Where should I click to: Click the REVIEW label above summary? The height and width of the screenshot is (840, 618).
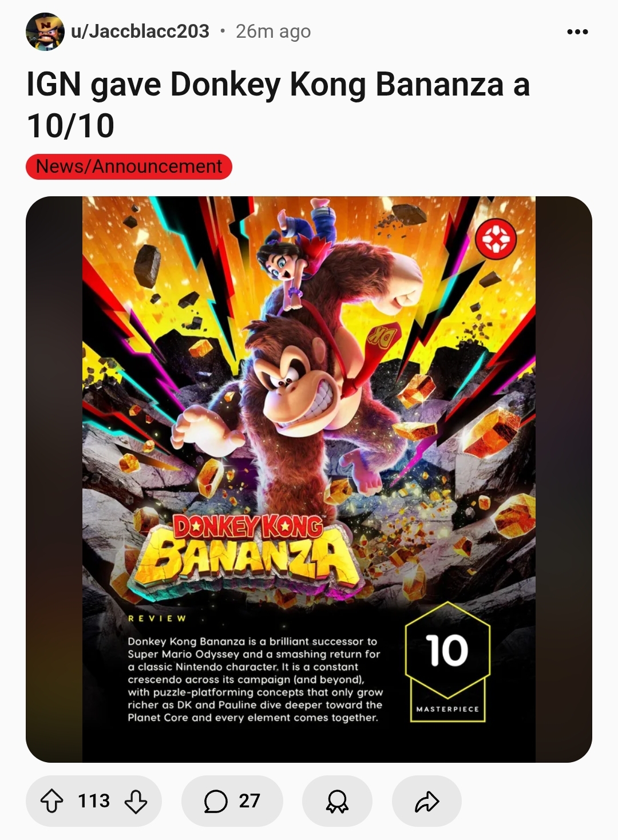click(x=157, y=618)
